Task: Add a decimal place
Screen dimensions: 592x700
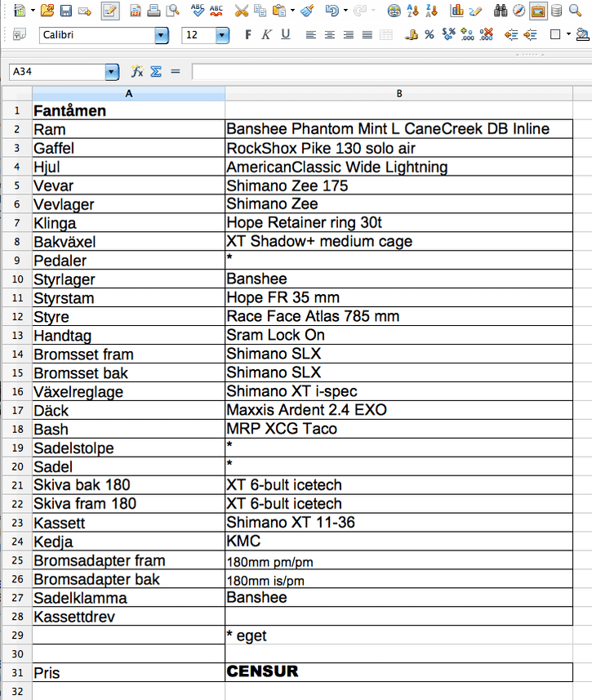Action: (467, 34)
